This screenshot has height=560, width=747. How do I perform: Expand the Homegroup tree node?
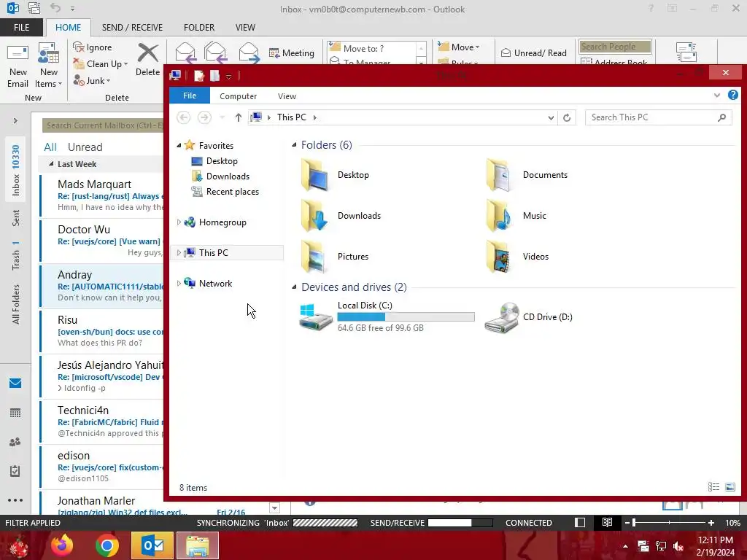[179, 222]
